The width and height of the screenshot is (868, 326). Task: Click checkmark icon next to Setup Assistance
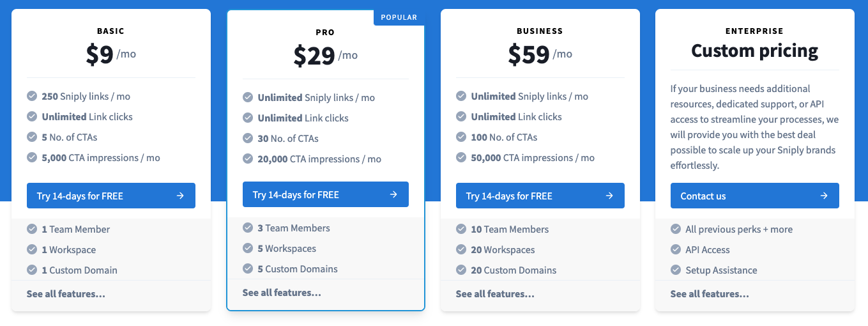click(675, 270)
